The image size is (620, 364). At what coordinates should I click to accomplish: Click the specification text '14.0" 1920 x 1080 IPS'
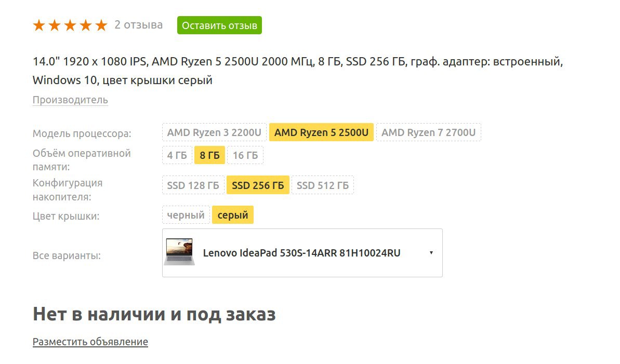89,62
